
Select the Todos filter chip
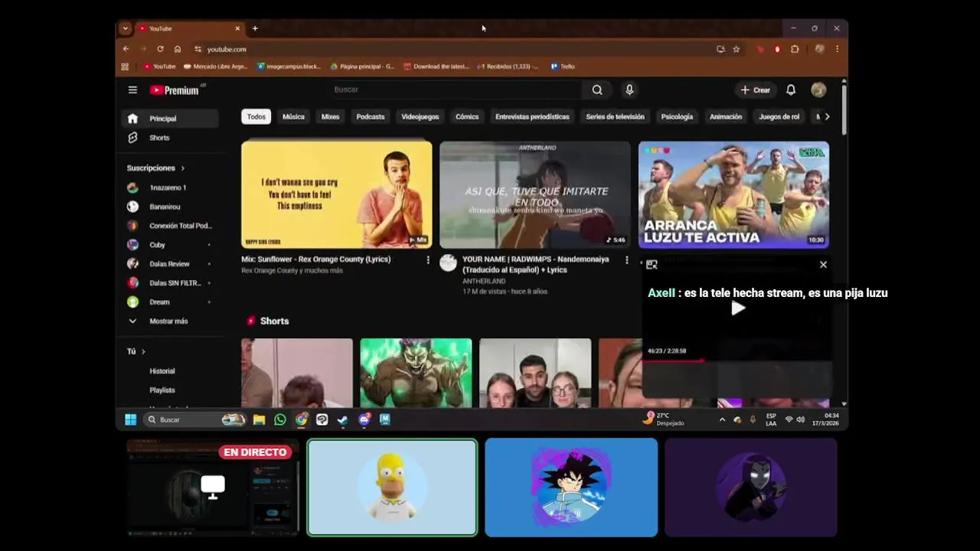(256, 117)
